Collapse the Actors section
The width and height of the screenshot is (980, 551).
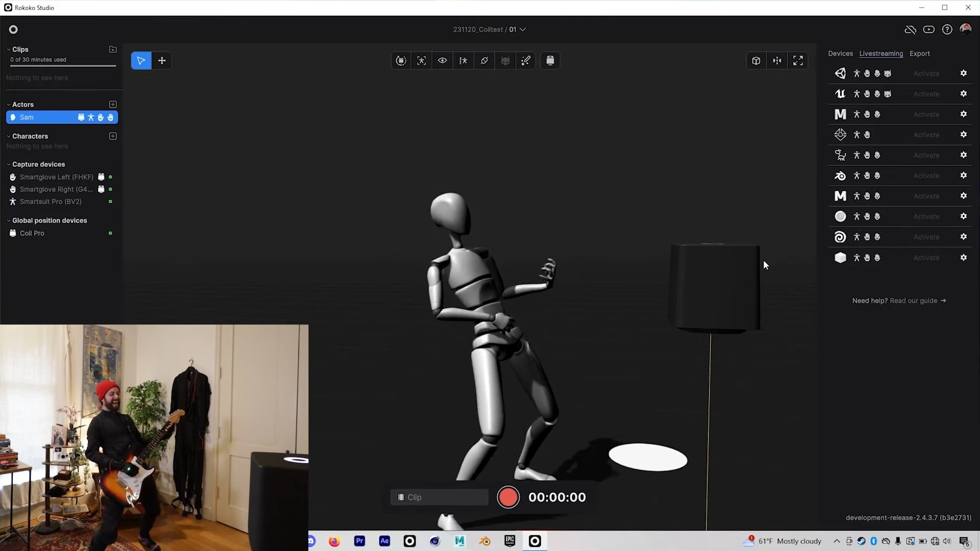[9, 104]
